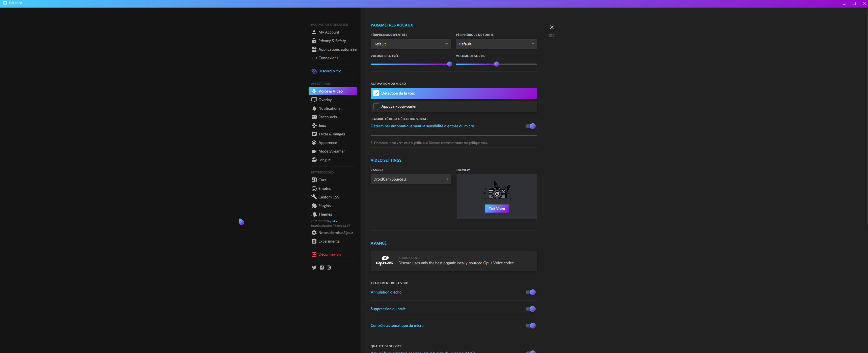868x353 pixels.
Task: Click the Volume de sortie slider handle
Action: click(x=496, y=64)
